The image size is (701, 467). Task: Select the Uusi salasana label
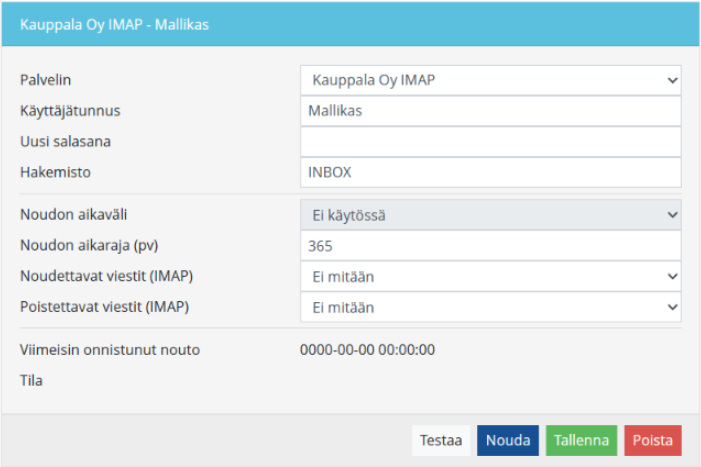coord(65,141)
